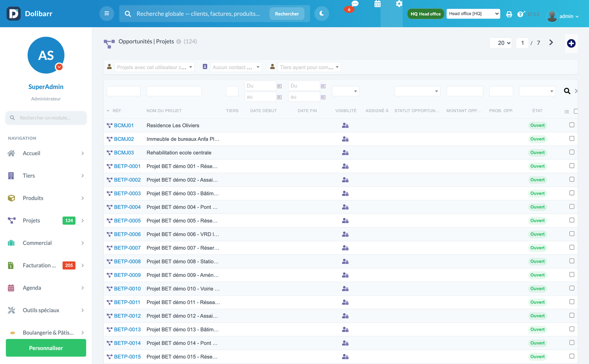Open the Visibilité filter dropdown
Screen dimensions: 589x364
click(x=346, y=91)
